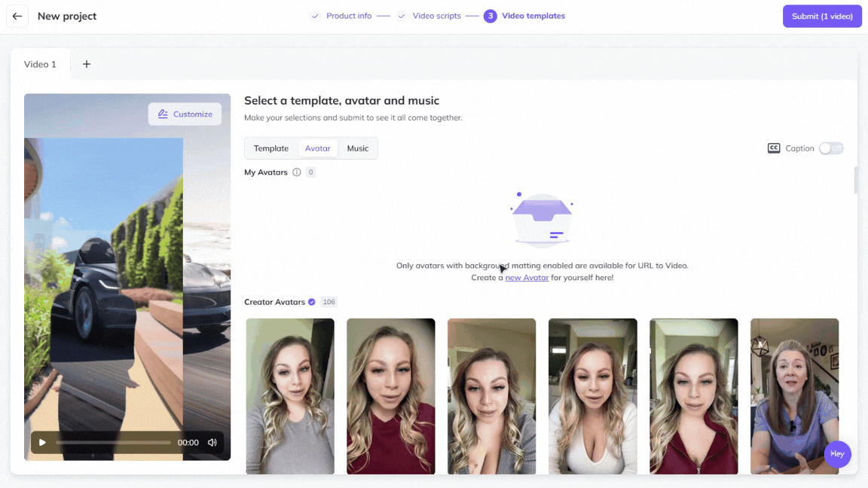Add a new video tab with plus icon

point(87,64)
